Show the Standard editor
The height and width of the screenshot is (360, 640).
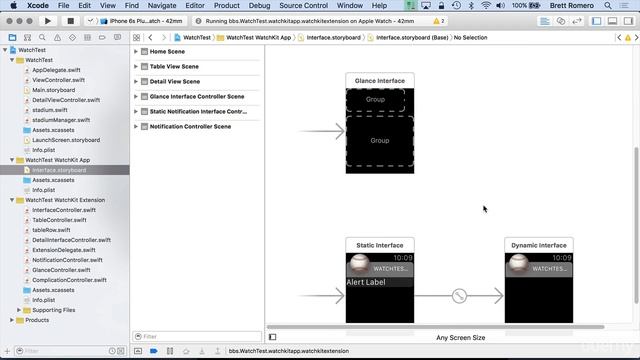[x=544, y=21]
